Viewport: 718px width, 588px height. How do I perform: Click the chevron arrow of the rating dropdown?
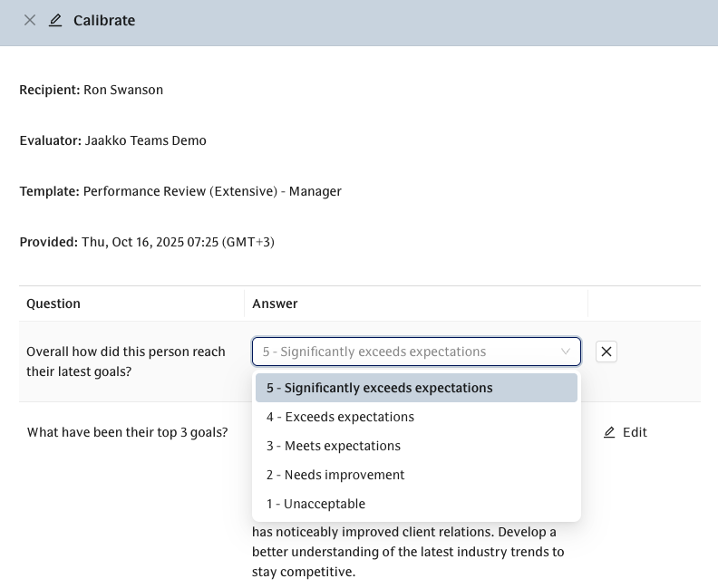tap(567, 352)
